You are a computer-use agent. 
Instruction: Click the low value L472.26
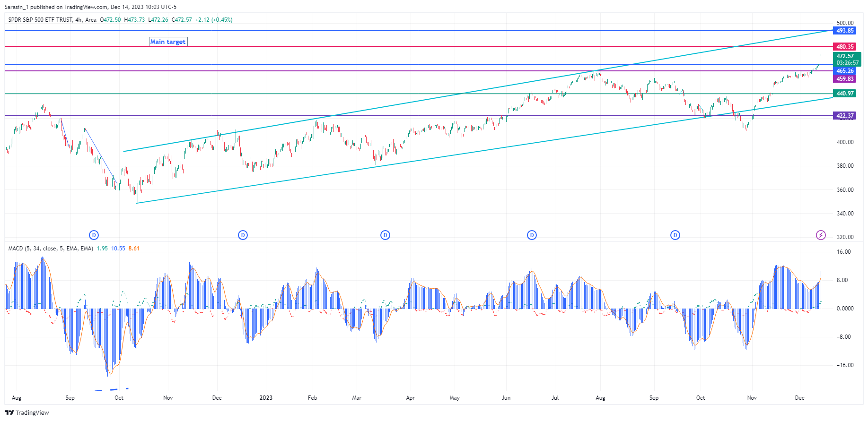point(158,20)
